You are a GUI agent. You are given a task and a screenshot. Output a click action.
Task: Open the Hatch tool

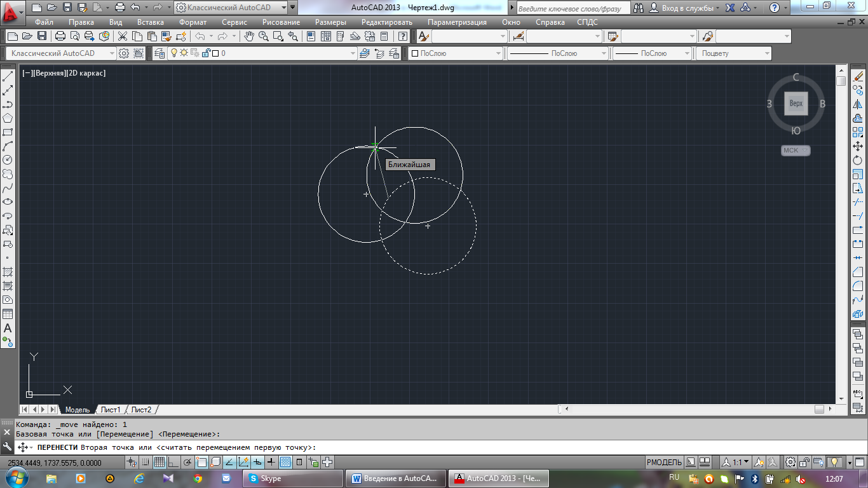(8, 272)
